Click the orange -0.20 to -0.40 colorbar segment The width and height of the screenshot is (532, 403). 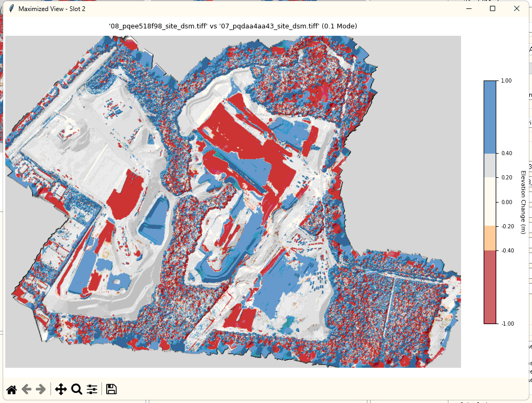(490, 238)
